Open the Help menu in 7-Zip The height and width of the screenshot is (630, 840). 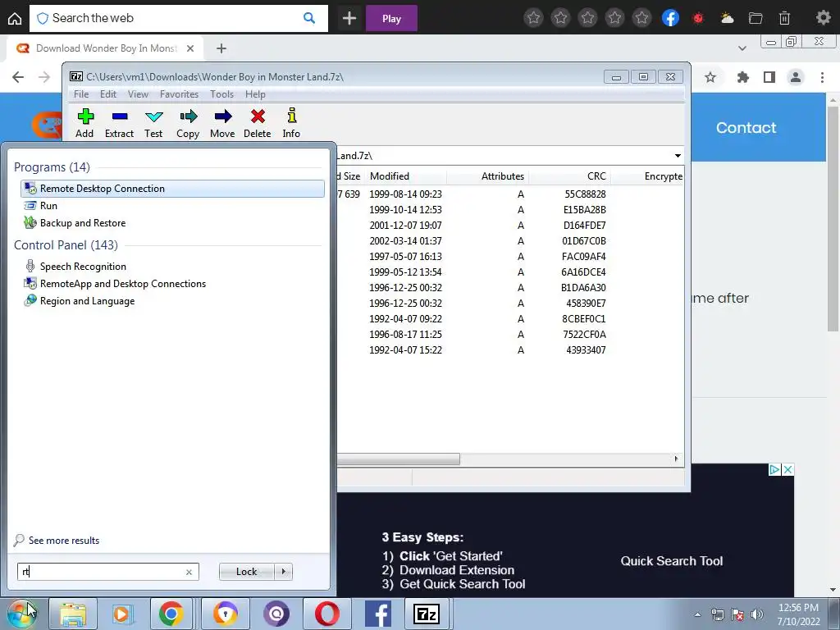256,94
